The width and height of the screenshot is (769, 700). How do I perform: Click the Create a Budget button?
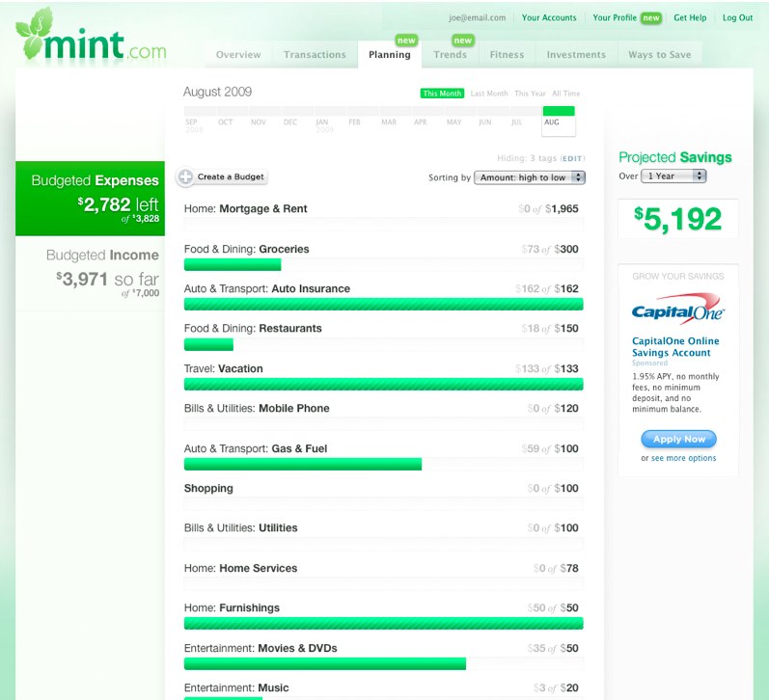pos(222,176)
